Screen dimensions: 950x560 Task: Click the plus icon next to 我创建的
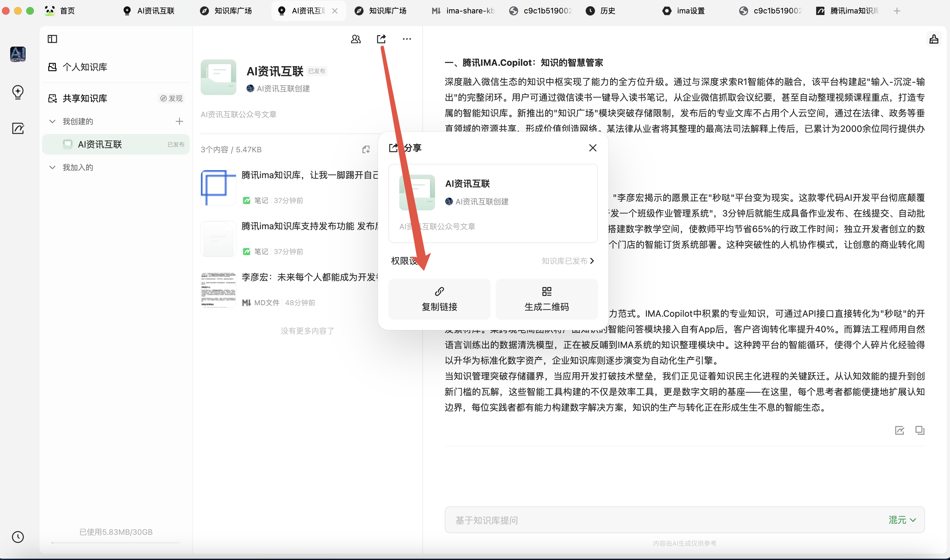179,121
